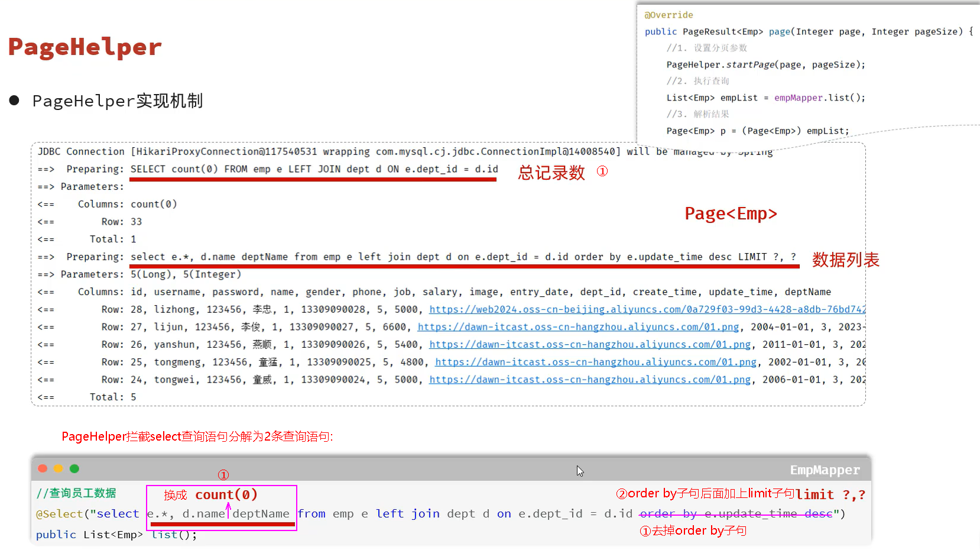Click the red dot in the EmpMapper window
Screen dimensions: 980x550
[x=43, y=468]
